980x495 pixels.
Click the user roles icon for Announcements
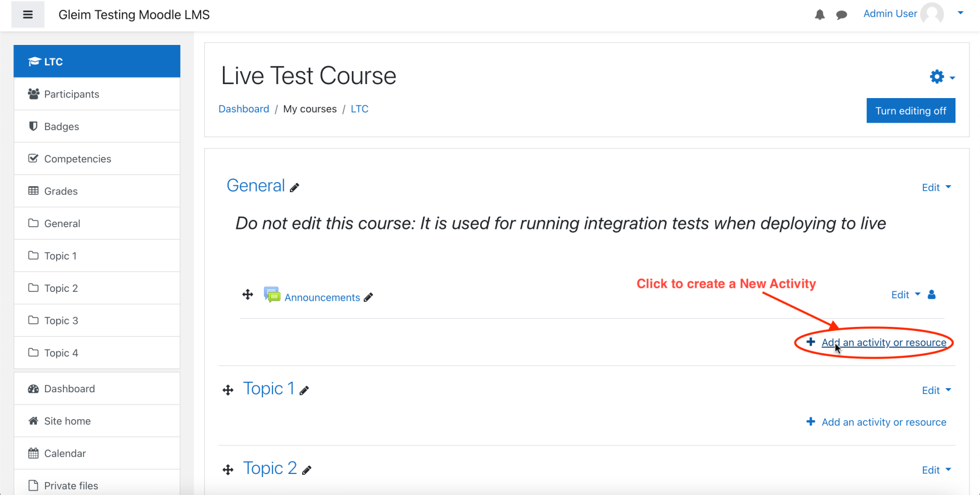(x=932, y=295)
